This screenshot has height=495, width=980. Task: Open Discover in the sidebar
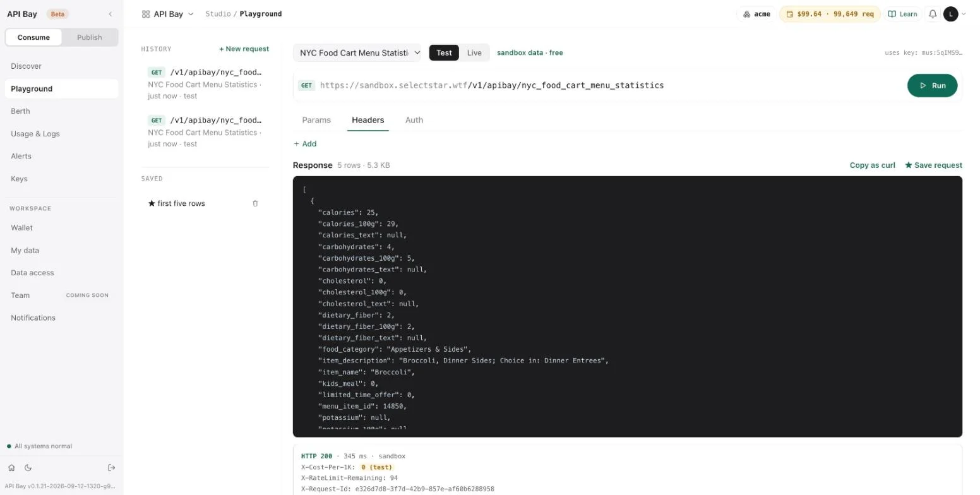(61, 66)
